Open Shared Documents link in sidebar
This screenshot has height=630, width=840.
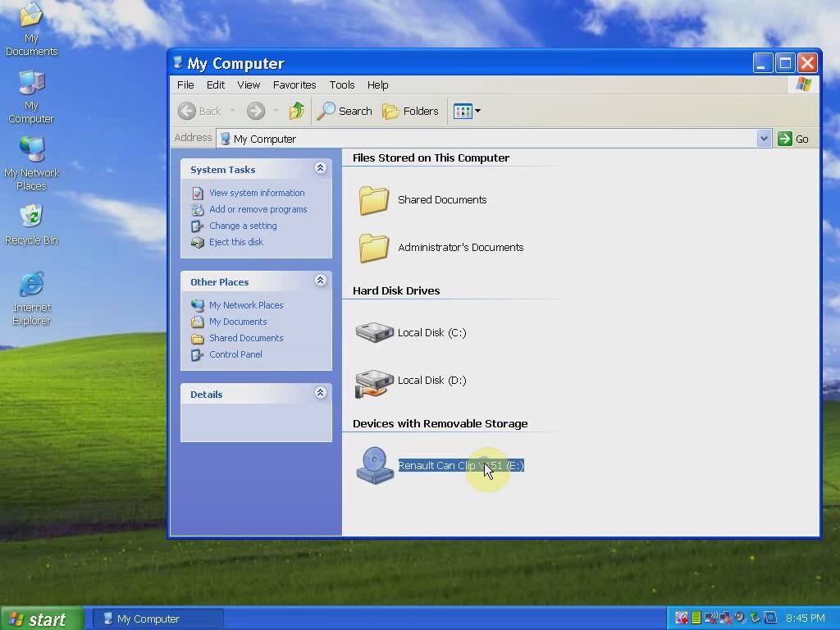(246, 338)
